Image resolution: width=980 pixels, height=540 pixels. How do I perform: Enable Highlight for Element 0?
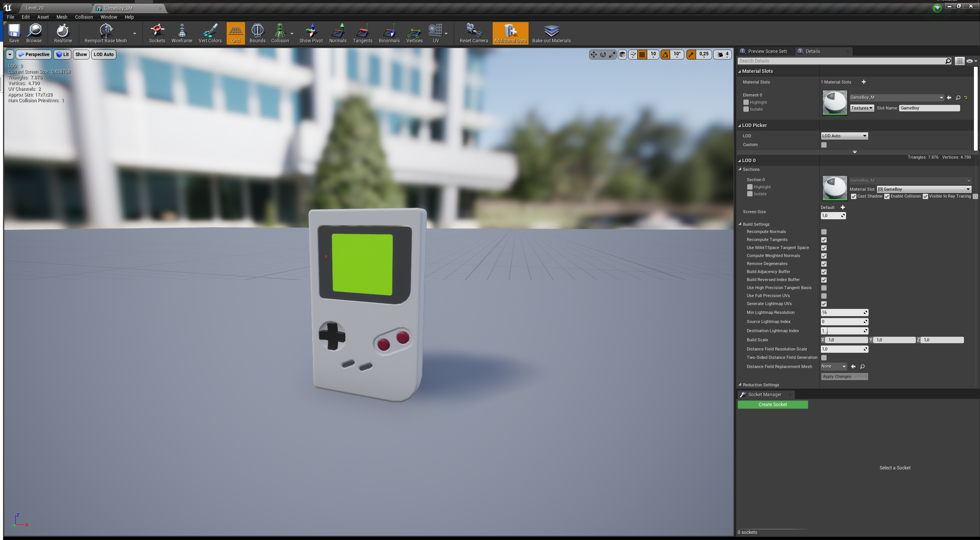(x=746, y=102)
